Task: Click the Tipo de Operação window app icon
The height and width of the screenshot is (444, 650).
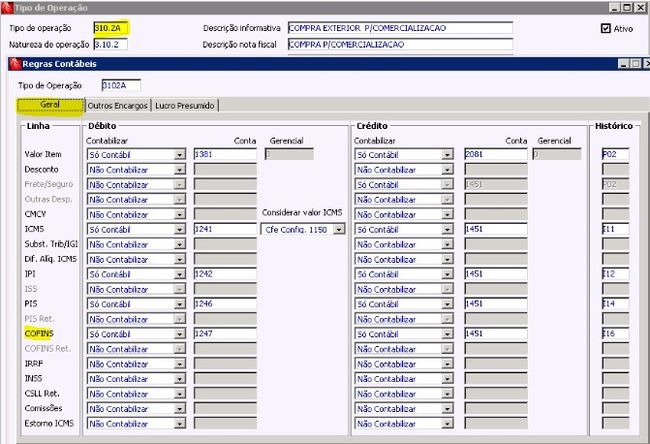Action: (x=7, y=7)
